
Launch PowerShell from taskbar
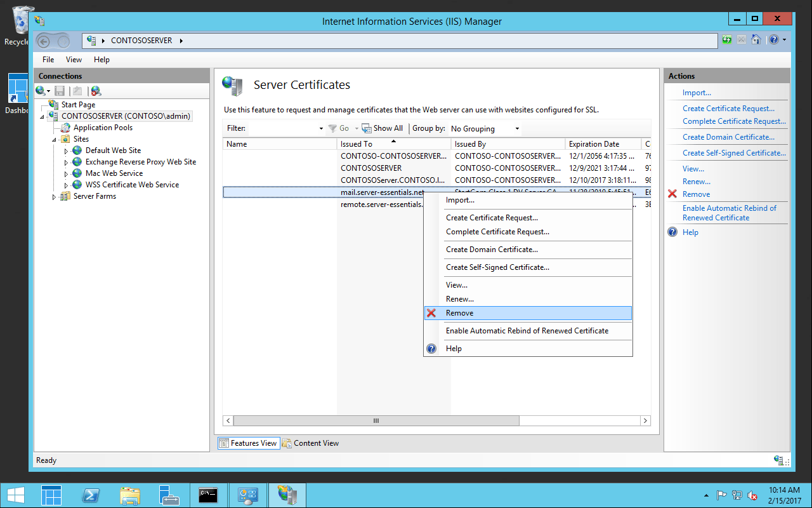point(91,495)
